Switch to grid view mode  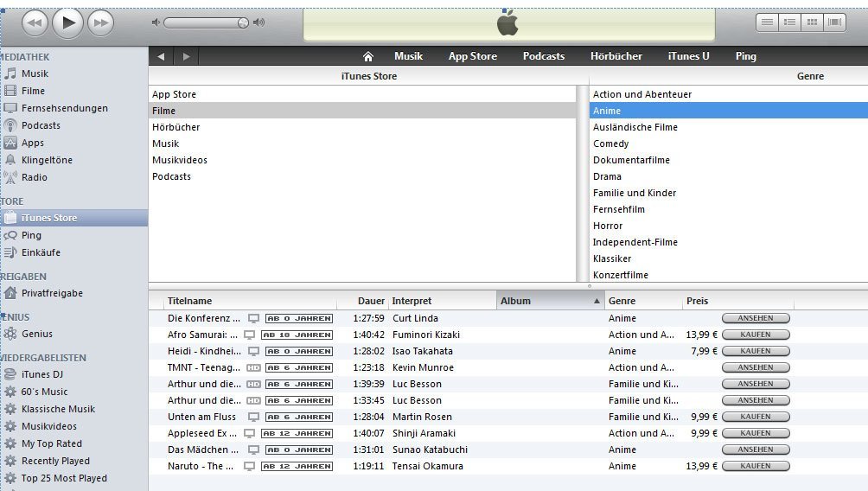pos(812,22)
